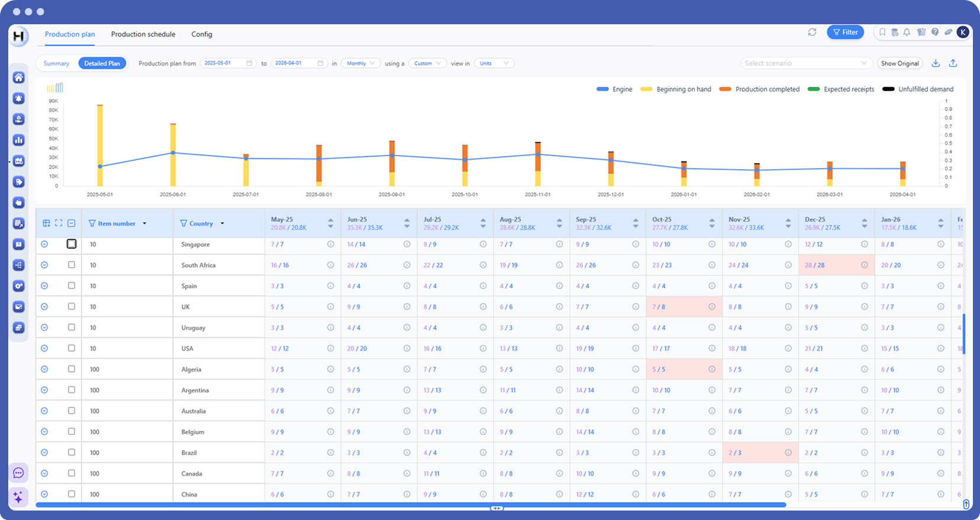Viewport: 980px width, 520px height.
Task: Download the production plan data
Action: pos(936,63)
